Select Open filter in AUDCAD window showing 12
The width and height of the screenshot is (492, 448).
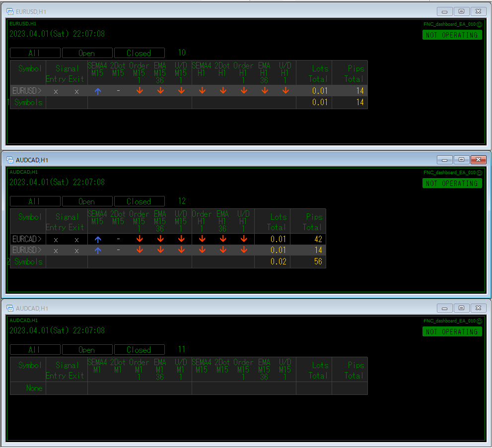pos(87,201)
